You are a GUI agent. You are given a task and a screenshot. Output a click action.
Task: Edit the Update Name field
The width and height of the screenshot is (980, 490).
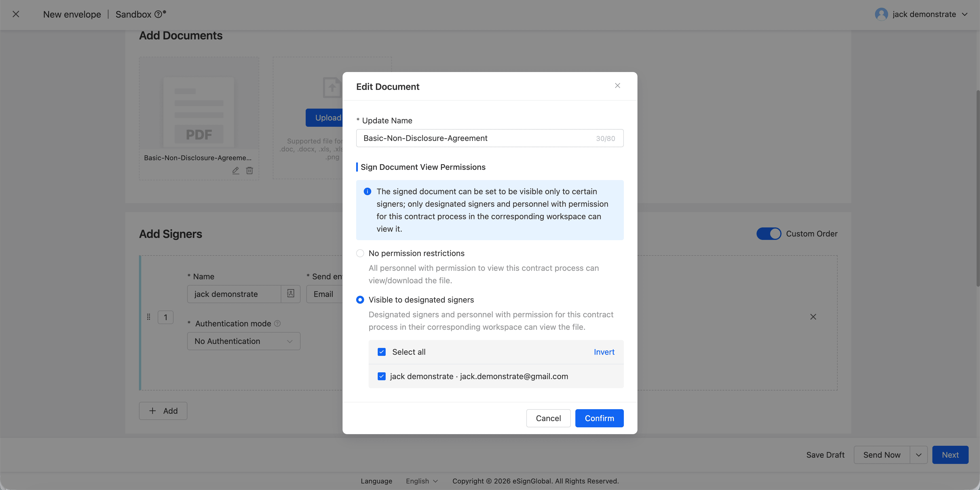point(490,138)
